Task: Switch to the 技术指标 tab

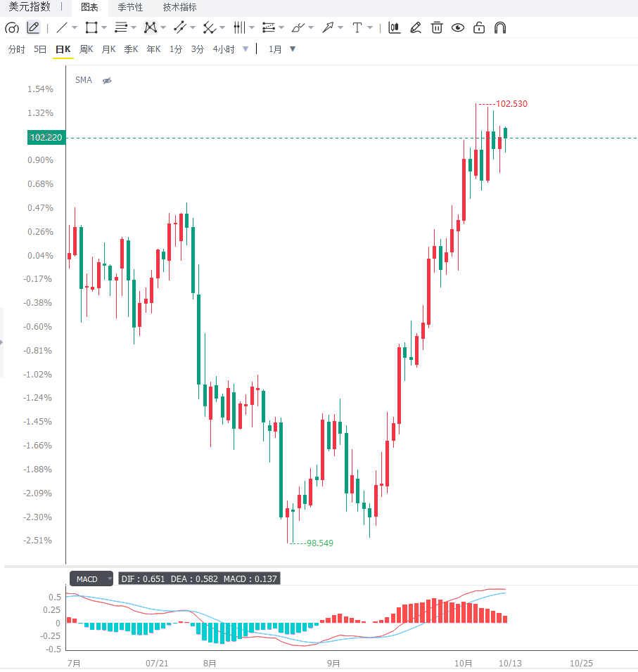Action: 179,7
